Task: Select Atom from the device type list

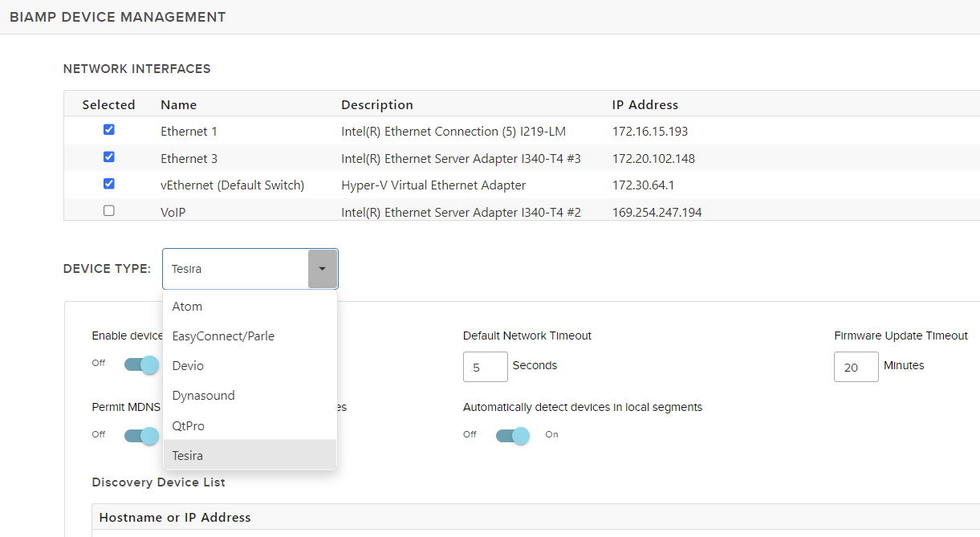Action: coord(250,306)
